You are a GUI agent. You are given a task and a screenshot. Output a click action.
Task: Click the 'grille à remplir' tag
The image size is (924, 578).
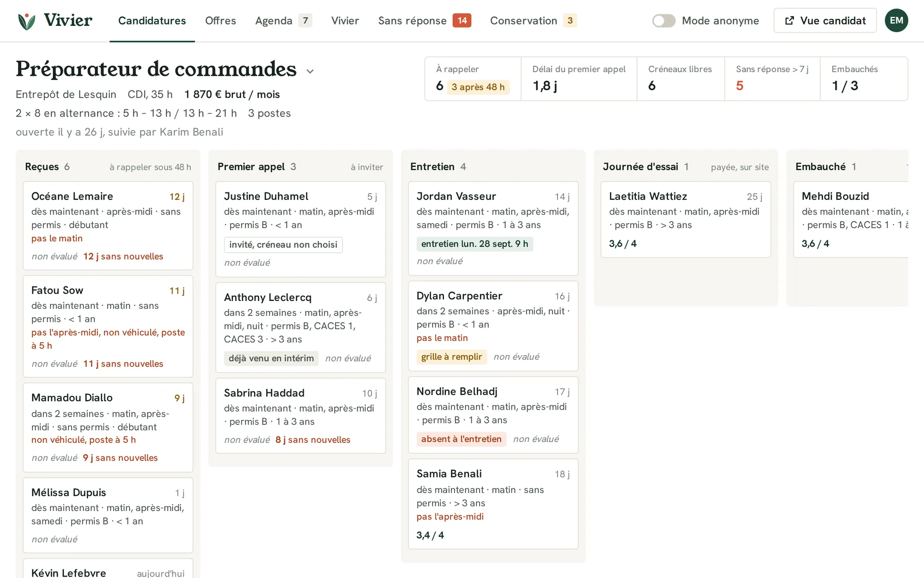[x=451, y=357]
